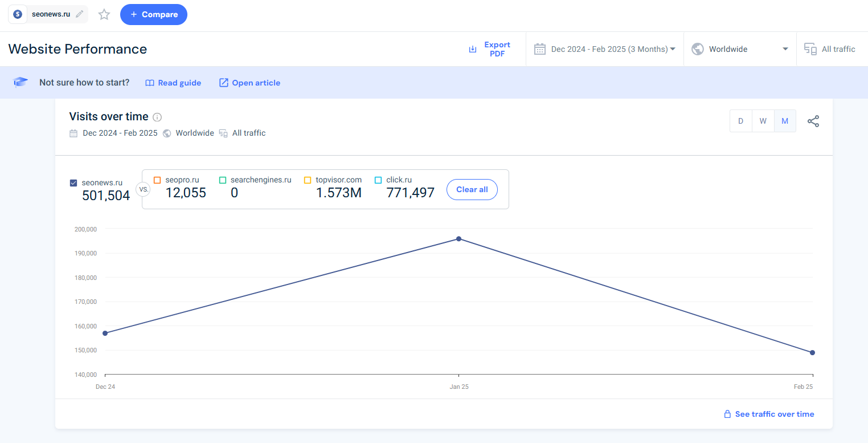The height and width of the screenshot is (443, 868).
Task: Click the All traffic devices icon
Action: (x=810, y=49)
